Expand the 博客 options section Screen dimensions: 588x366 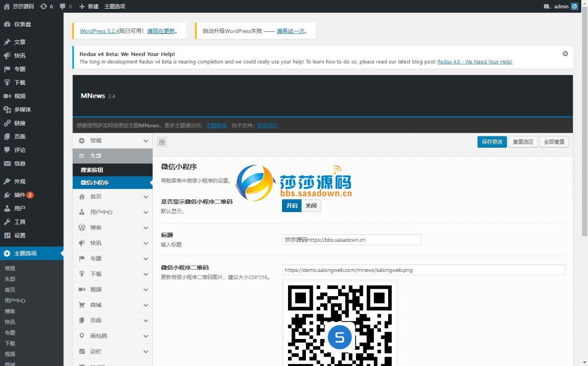pyautogui.click(x=113, y=227)
